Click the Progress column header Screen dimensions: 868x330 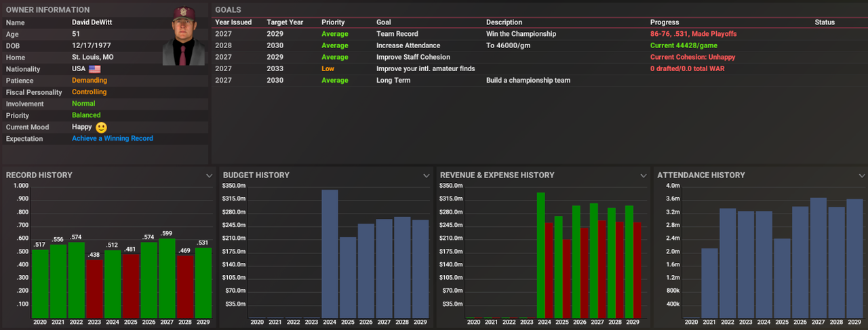665,22
